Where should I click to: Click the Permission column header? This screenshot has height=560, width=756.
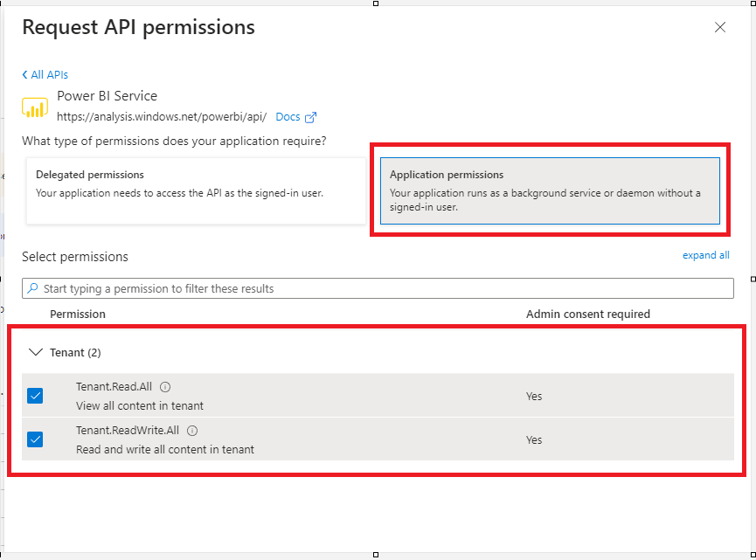click(78, 314)
